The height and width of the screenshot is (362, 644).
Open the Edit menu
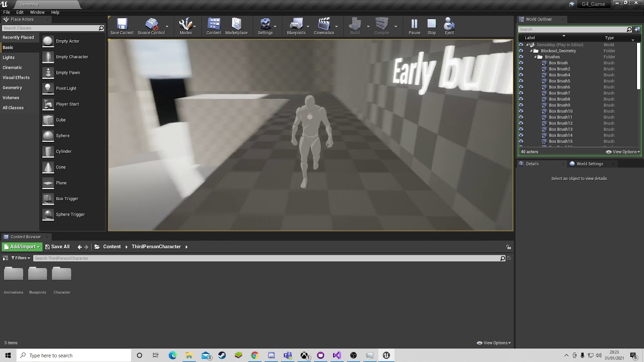pos(20,12)
